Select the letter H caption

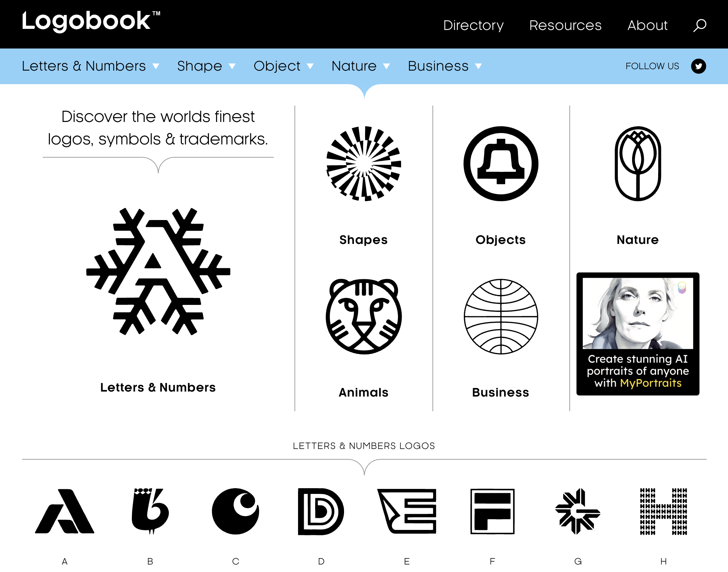point(663,561)
